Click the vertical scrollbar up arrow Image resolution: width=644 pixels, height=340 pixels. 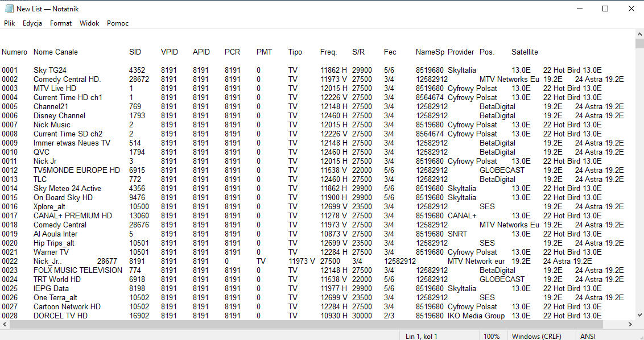pyautogui.click(x=639, y=35)
